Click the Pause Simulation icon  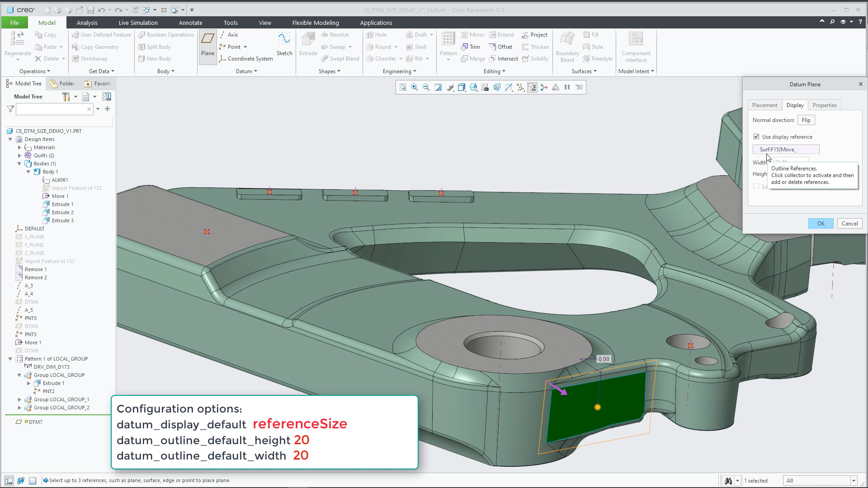(567, 87)
